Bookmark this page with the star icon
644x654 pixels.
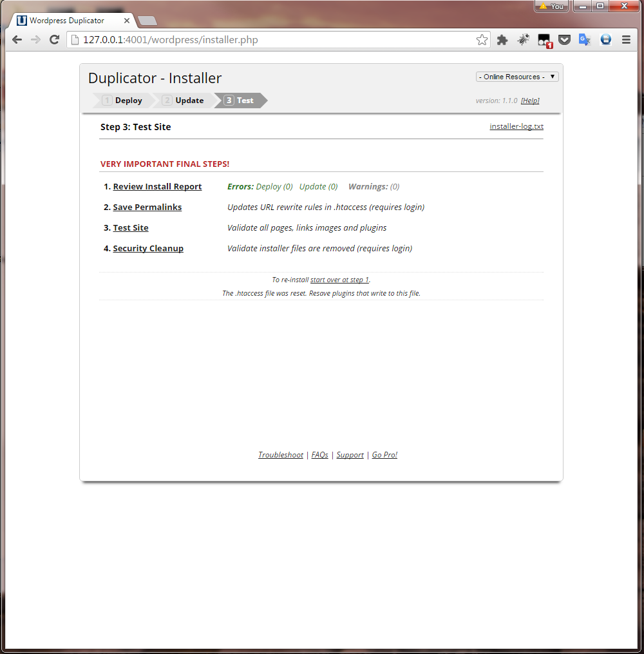482,39
